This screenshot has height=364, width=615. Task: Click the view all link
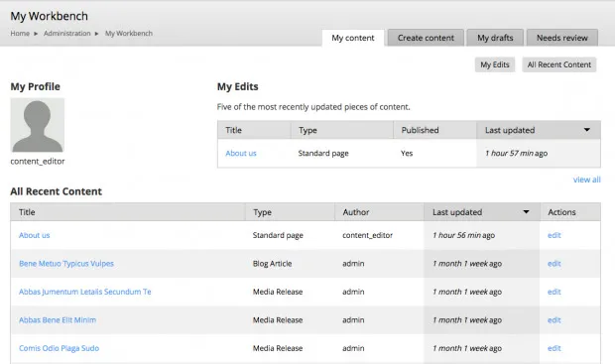point(587,180)
